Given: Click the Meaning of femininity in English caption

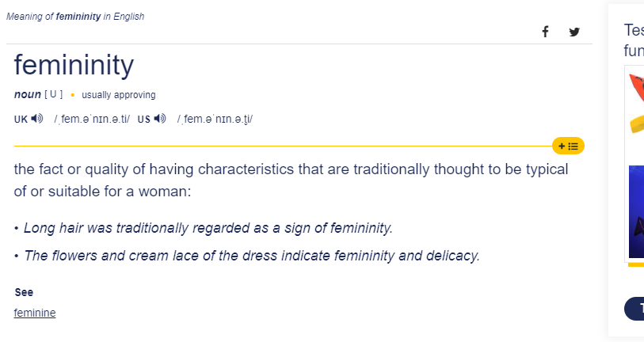Looking at the screenshot, I should coord(75,17).
